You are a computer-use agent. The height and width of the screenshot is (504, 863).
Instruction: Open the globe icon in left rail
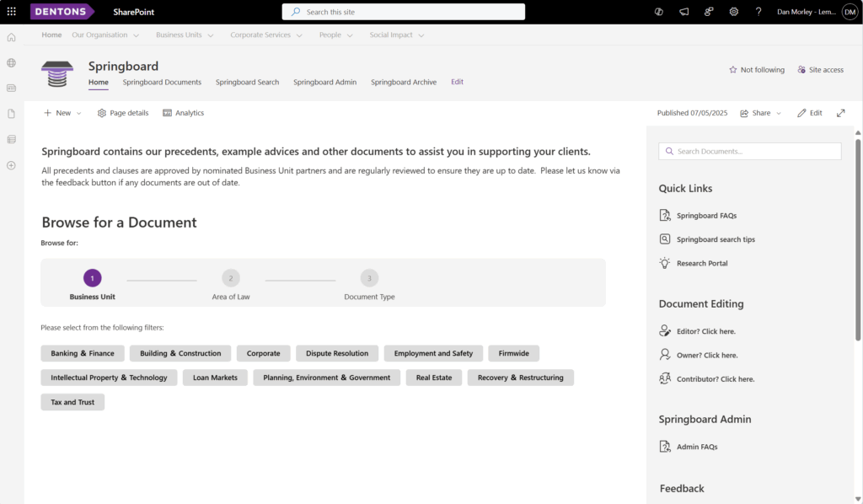[12, 62]
